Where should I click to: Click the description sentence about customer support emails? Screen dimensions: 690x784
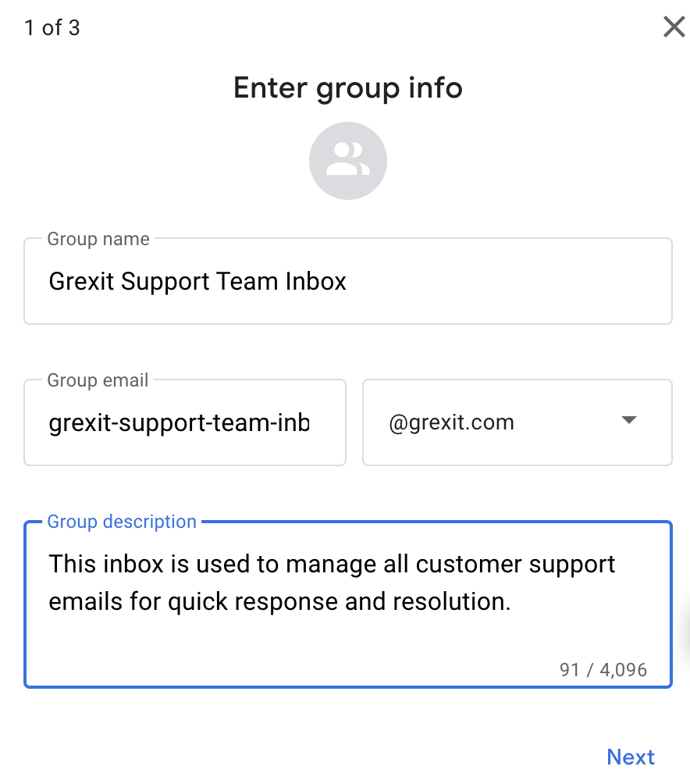[x=332, y=583]
